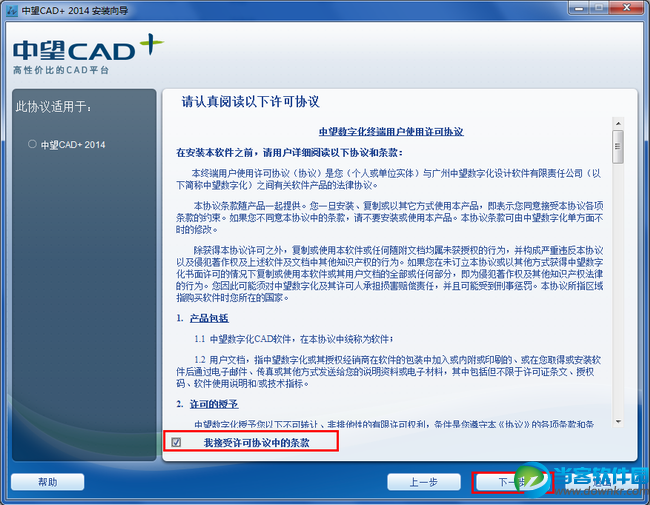Click the installer title bar icon
This screenshot has height=505, width=650.
click(x=11, y=10)
